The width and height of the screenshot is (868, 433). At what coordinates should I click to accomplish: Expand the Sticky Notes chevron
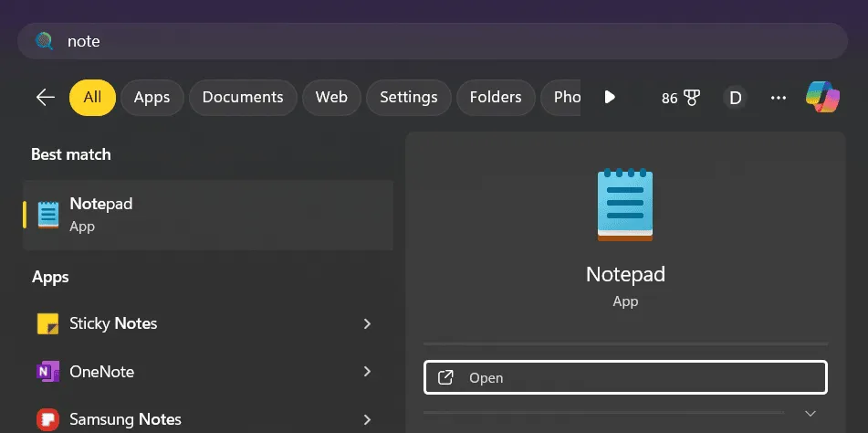(x=367, y=323)
